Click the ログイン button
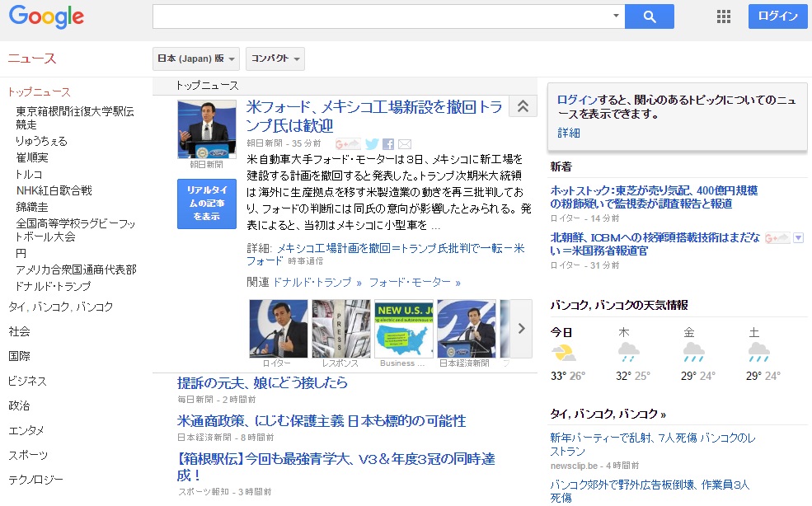The width and height of the screenshot is (812, 506). (778, 16)
